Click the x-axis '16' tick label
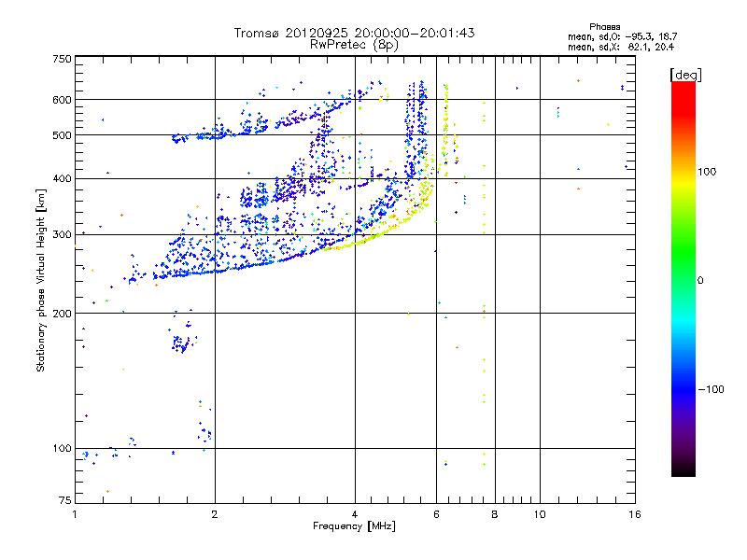The height and width of the screenshot is (560, 747). point(635,514)
